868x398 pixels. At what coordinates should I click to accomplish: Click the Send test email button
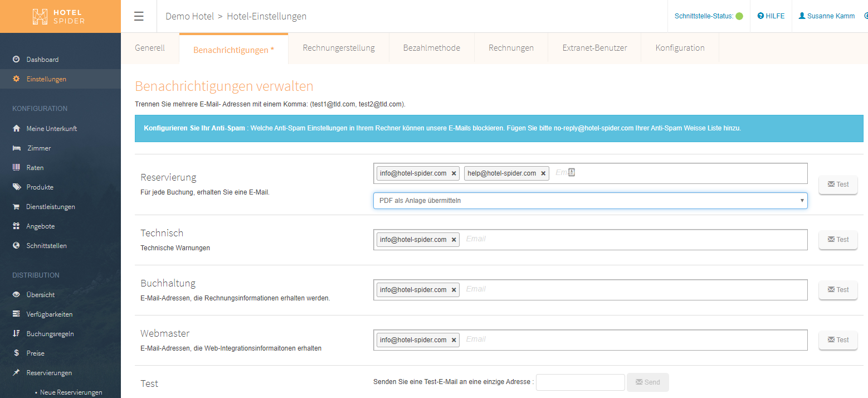point(648,382)
